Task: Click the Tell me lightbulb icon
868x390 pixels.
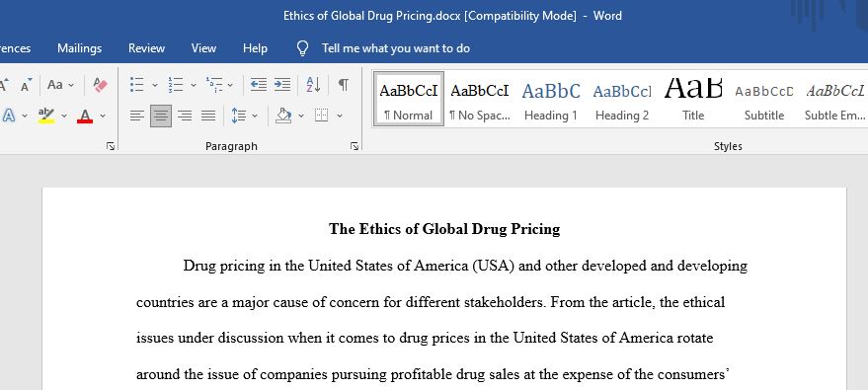Action: pyautogui.click(x=303, y=48)
